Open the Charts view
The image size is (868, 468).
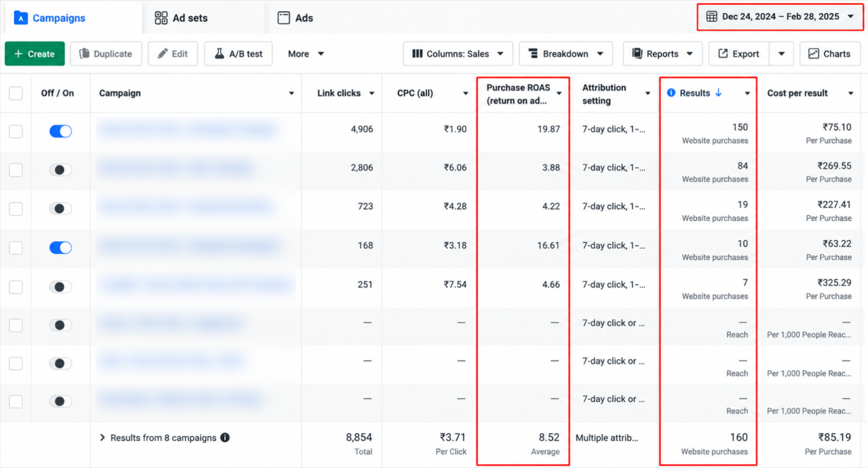pyautogui.click(x=829, y=53)
